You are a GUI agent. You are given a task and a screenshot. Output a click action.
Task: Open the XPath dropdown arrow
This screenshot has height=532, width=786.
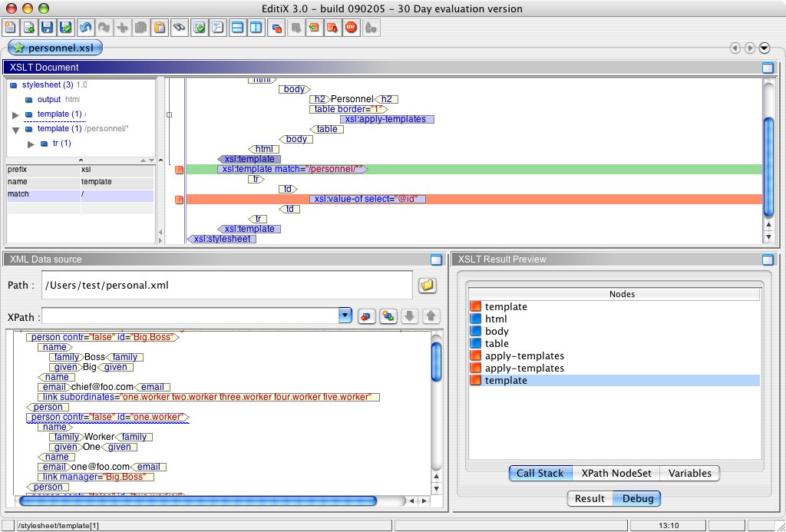click(345, 316)
